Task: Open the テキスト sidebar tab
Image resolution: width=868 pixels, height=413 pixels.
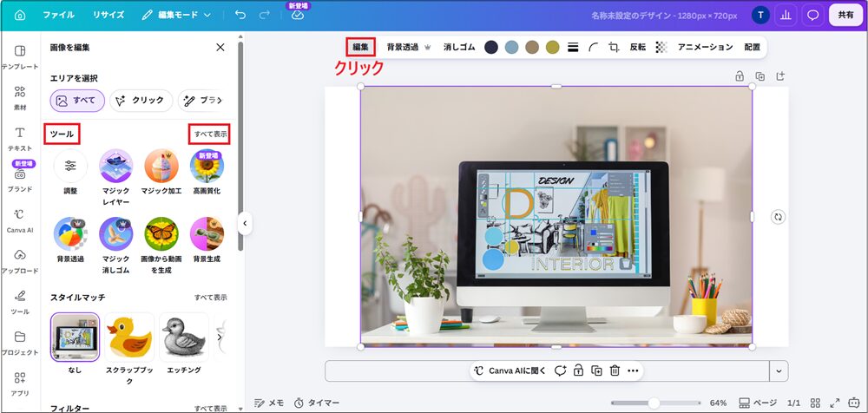Action: click(20, 139)
